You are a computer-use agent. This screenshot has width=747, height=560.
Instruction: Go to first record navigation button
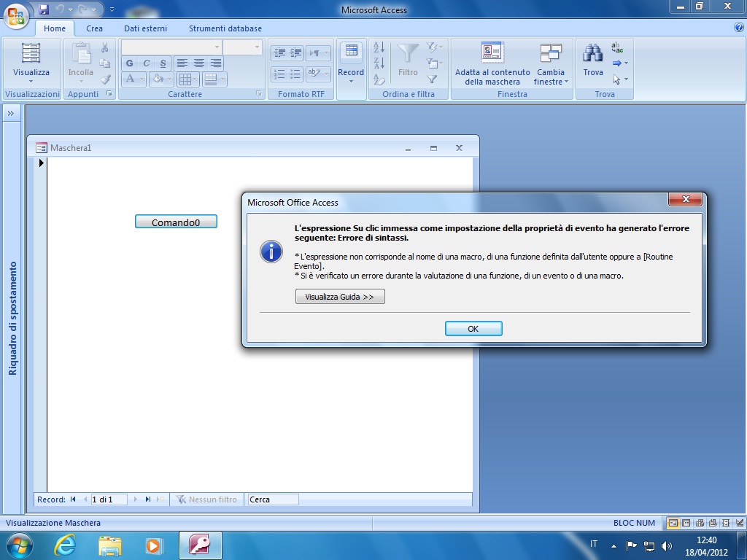tap(73, 499)
